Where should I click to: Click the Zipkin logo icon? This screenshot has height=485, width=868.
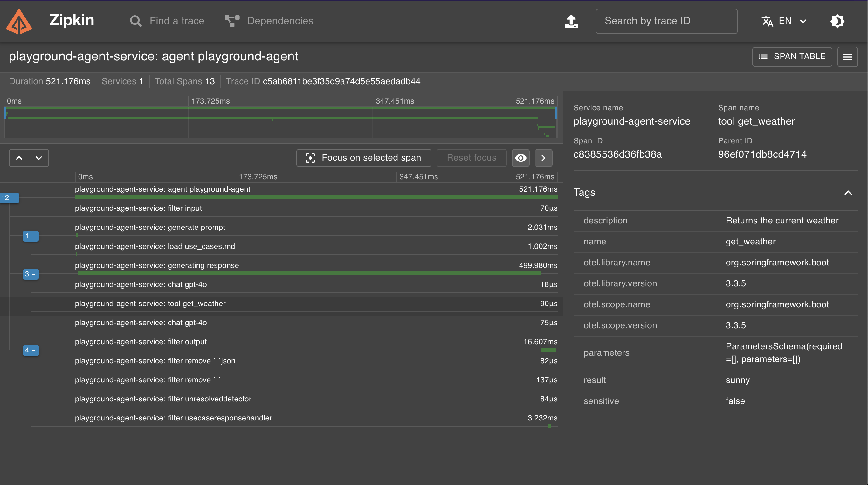(19, 21)
